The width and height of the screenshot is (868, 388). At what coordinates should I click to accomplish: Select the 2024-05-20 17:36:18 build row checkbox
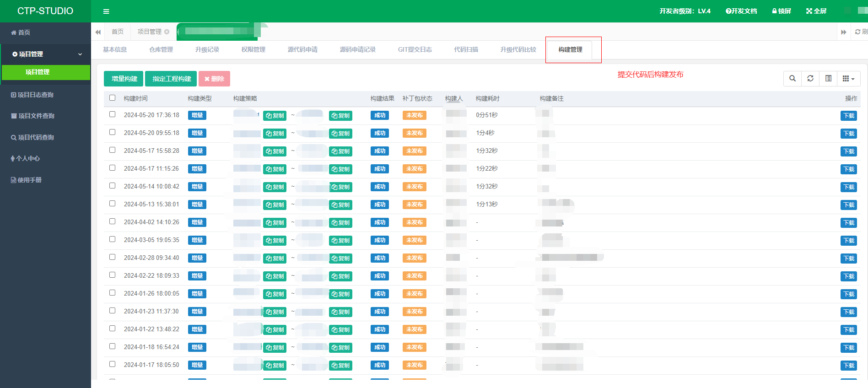click(112, 114)
